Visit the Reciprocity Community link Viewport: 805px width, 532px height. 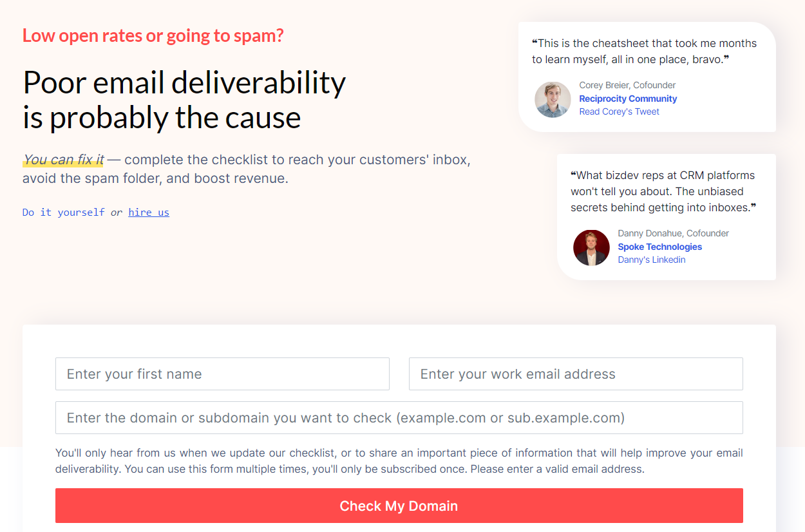point(627,99)
